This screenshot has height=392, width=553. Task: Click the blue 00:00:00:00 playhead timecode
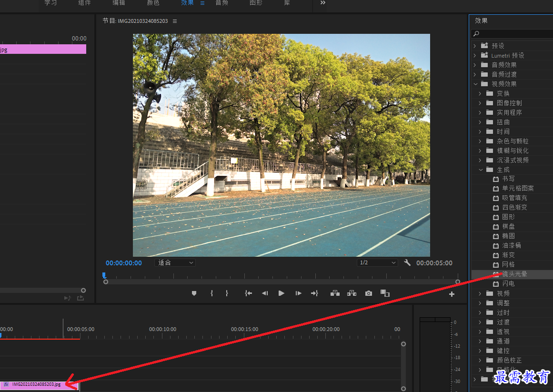(124, 263)
